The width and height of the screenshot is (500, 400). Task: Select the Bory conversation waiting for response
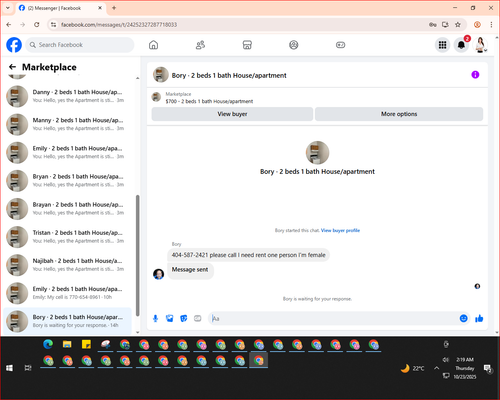coord(67,321)
